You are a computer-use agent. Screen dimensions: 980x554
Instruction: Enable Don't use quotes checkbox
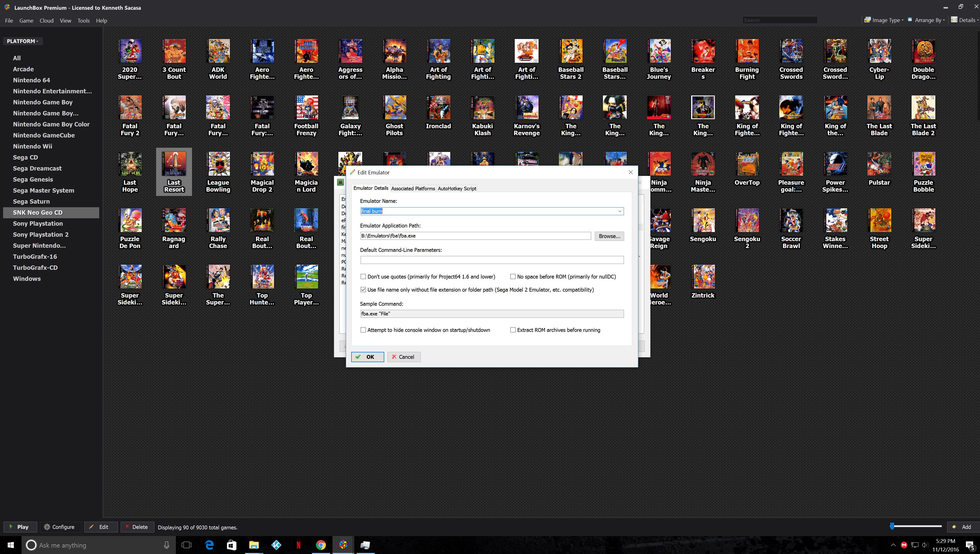point(363,277)
